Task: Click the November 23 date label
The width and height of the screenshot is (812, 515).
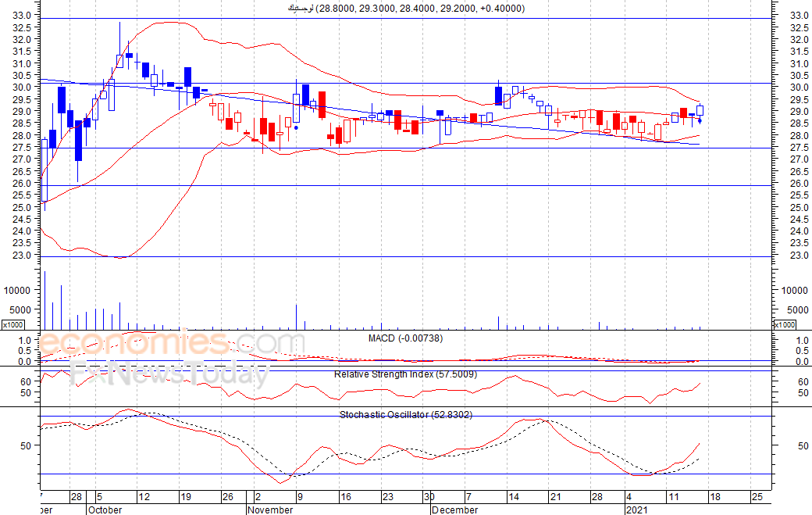Action: pyautogui.click(x=388, y=497)
